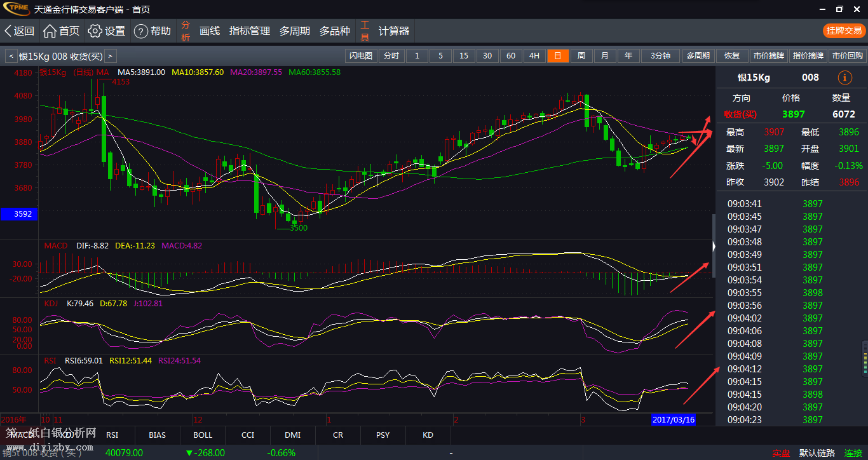Click the 指价摘牌 button
This screenshot has height=460, width=868.
[x=808, y=56]
